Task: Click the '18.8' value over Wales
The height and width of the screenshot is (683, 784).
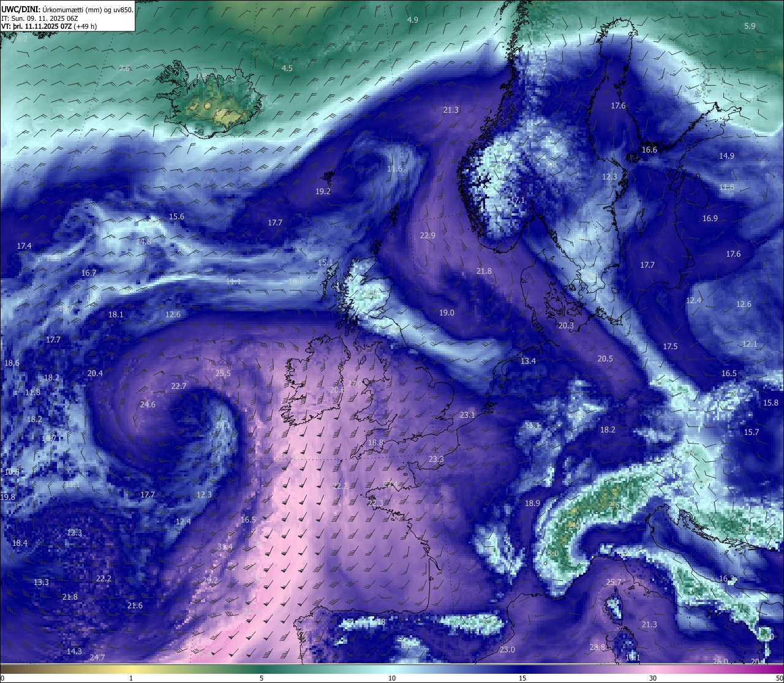Action: pyautogui.click(x=375, y=442)
